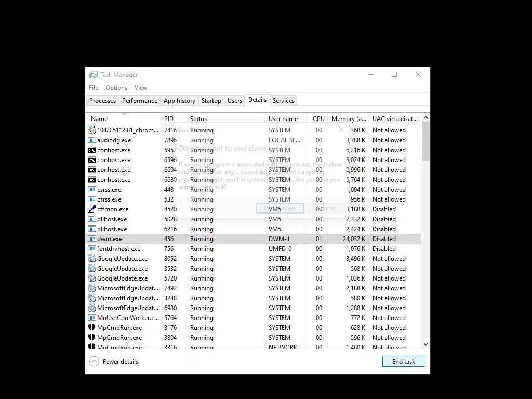
Task: Click the scrollbar down arrow
Action: [426, 344]
